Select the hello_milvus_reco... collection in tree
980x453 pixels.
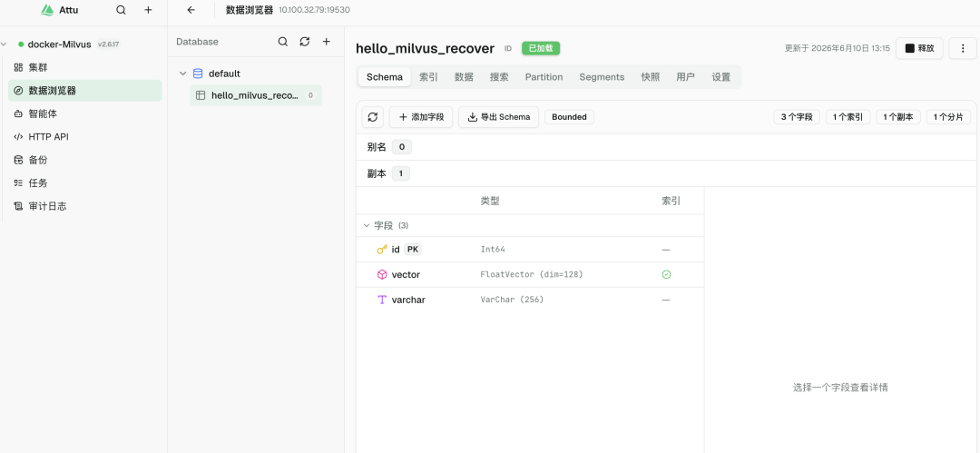tap(256, 95)
